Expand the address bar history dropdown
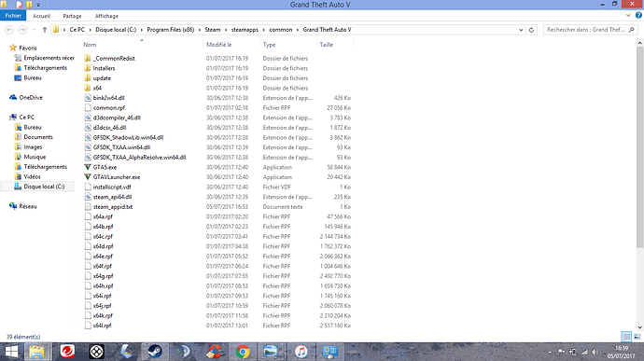This screenshot has height=361, width=644. 521,30
